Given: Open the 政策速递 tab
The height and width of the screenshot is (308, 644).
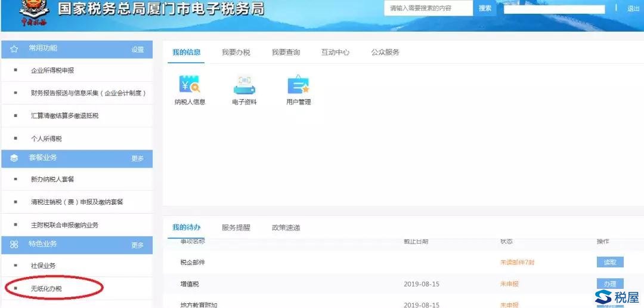Looking at the screenshot, I should (286, 228).
